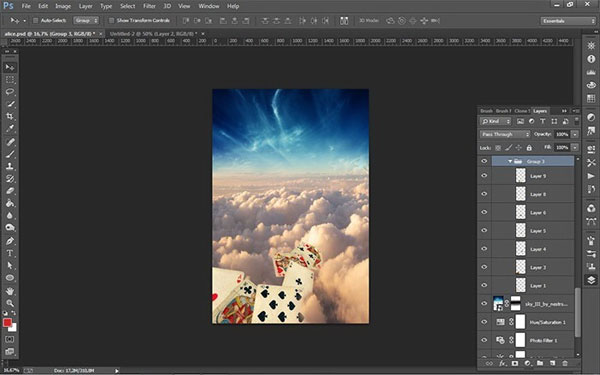Select the Crop tool
Viewport: 600px width, 375px height.
click(x=10, y=116)
